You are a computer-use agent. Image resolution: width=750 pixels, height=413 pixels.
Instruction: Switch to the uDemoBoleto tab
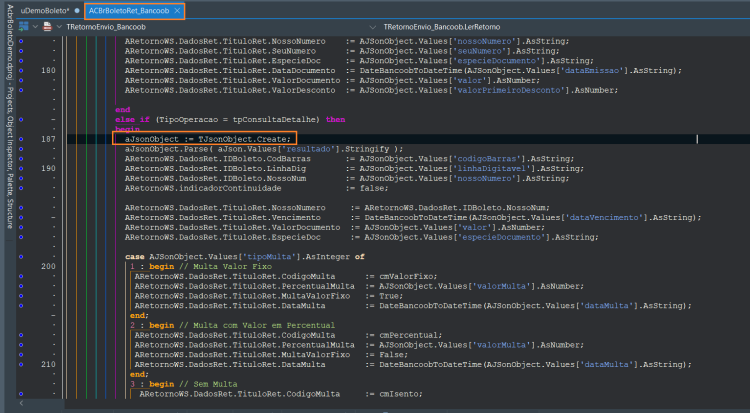(44, 11)
